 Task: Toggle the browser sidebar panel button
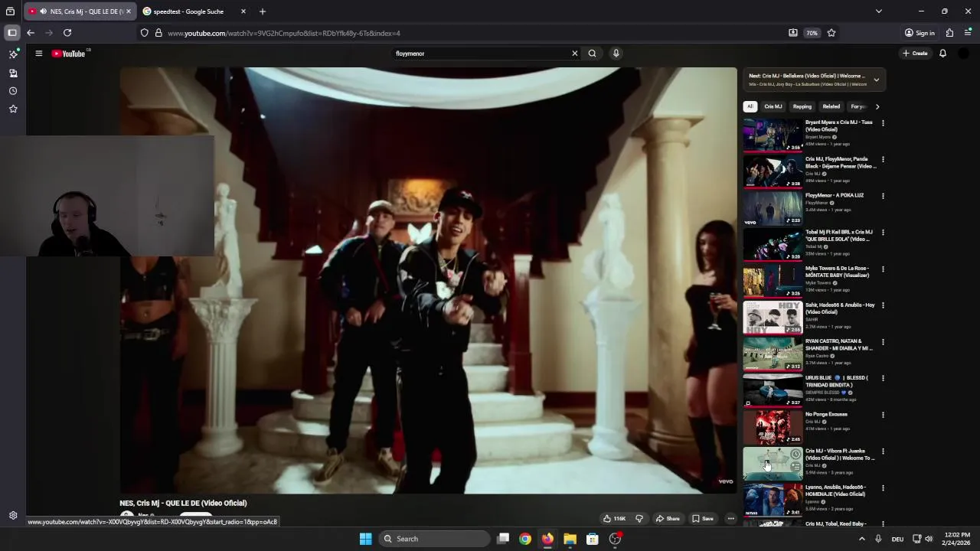click(x=12, y=33)
